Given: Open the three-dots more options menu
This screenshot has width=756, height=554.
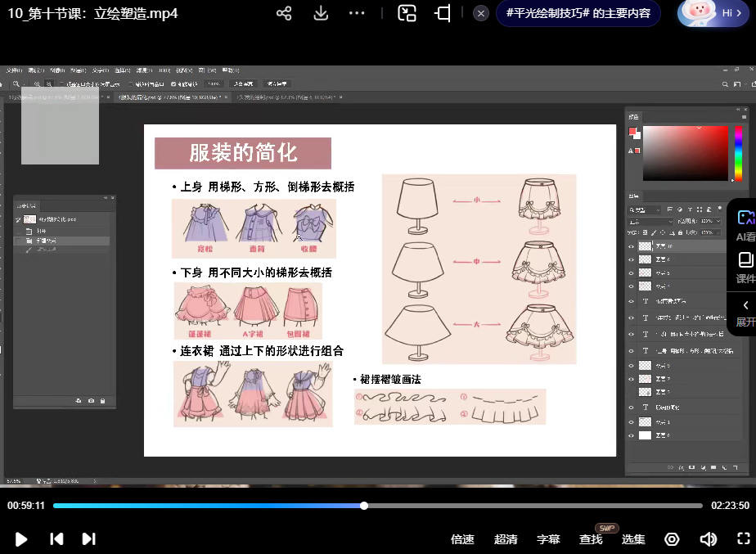Looking at the screenshot, I should coord(357,13).
